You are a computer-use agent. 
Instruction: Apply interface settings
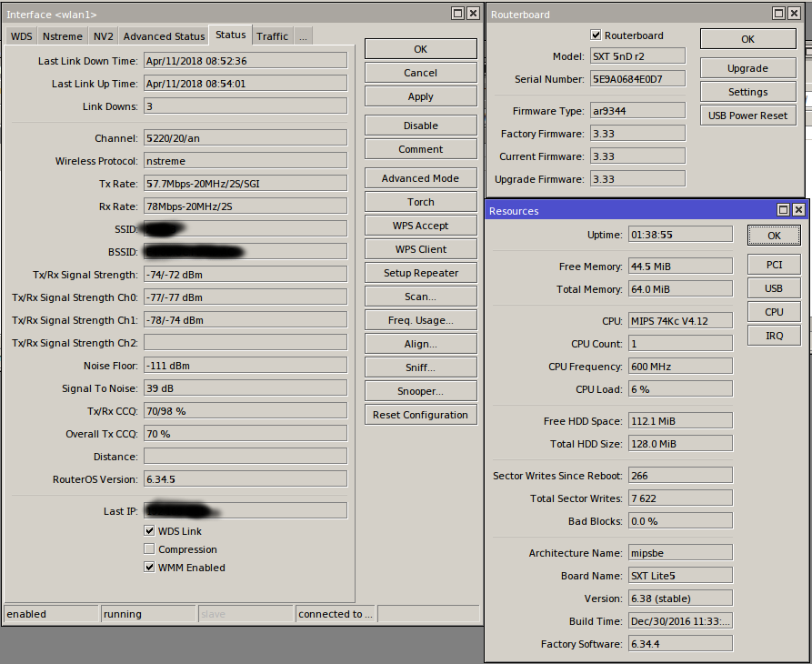click(x=420, y=96)
